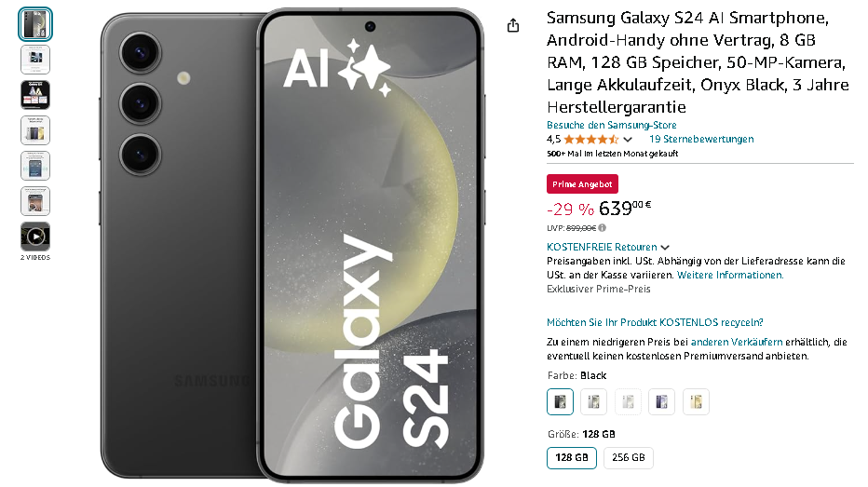868x487 pixels.
Task: View the second product image thumbnail
Action: tap(35, 60)
